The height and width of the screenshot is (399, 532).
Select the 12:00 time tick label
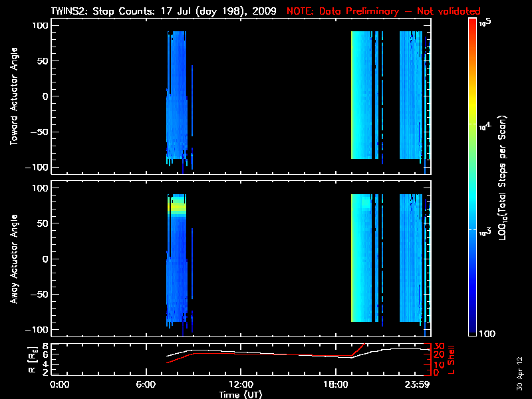pos(241,384)
